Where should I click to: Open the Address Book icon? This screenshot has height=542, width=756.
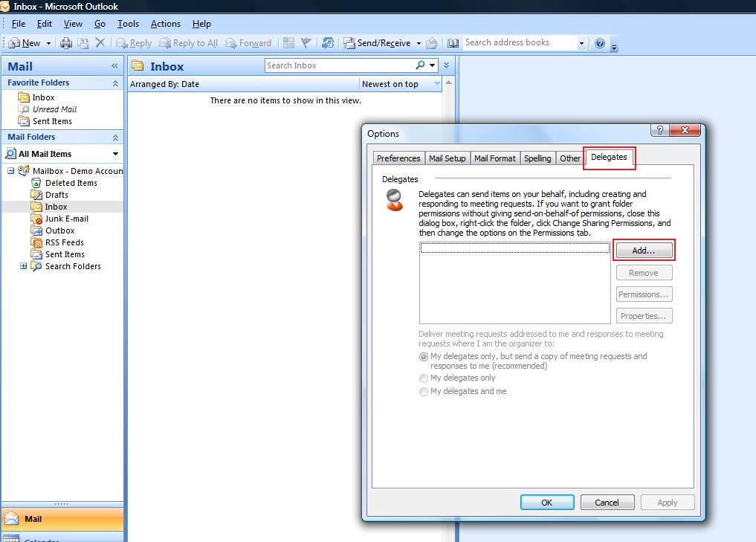453,42
